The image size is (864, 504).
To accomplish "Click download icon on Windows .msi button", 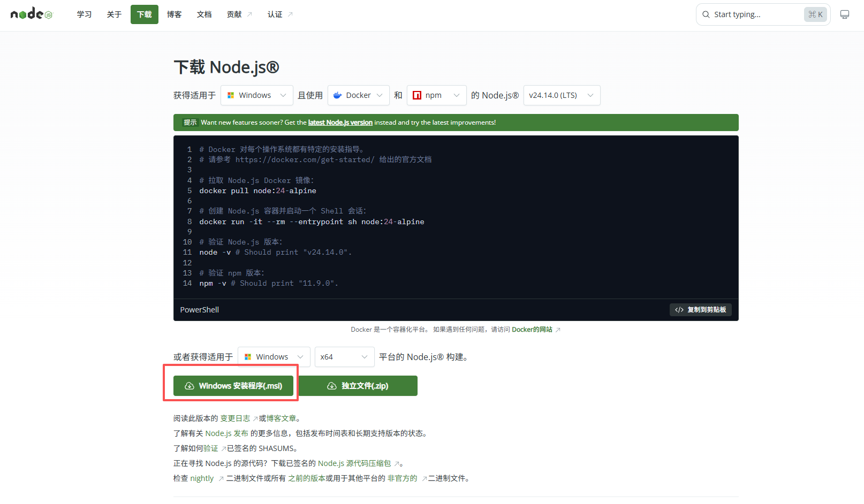I will pyautogui.click(x=190, y=386).
